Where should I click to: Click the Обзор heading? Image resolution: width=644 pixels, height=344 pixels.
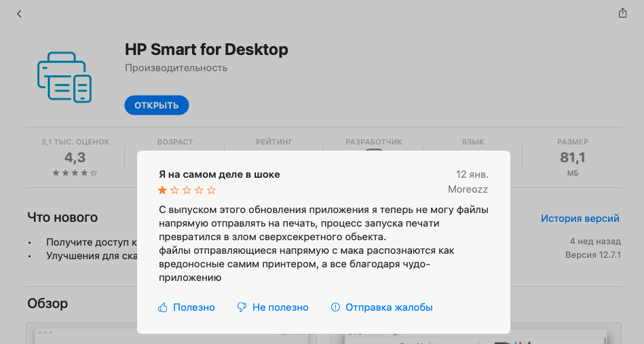tap(48, 303)
